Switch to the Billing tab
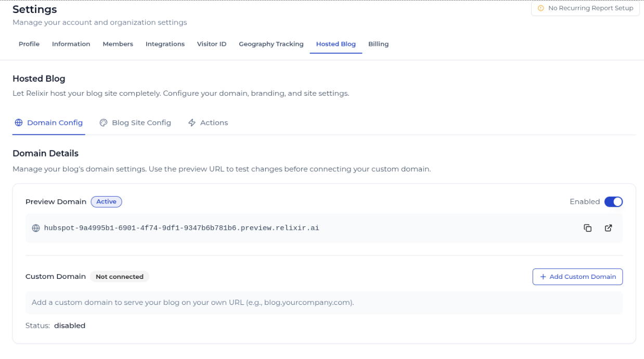 (x=378, y=44)
